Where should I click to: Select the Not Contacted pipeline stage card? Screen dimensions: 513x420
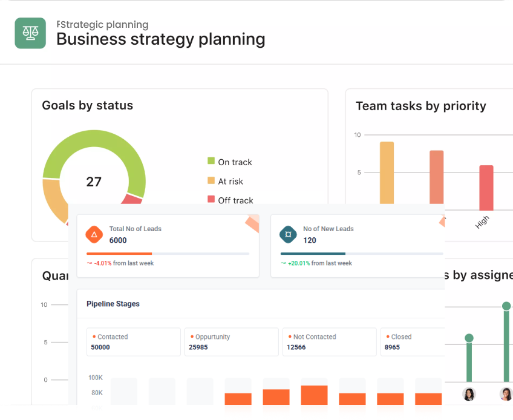[x=330, y=342]
